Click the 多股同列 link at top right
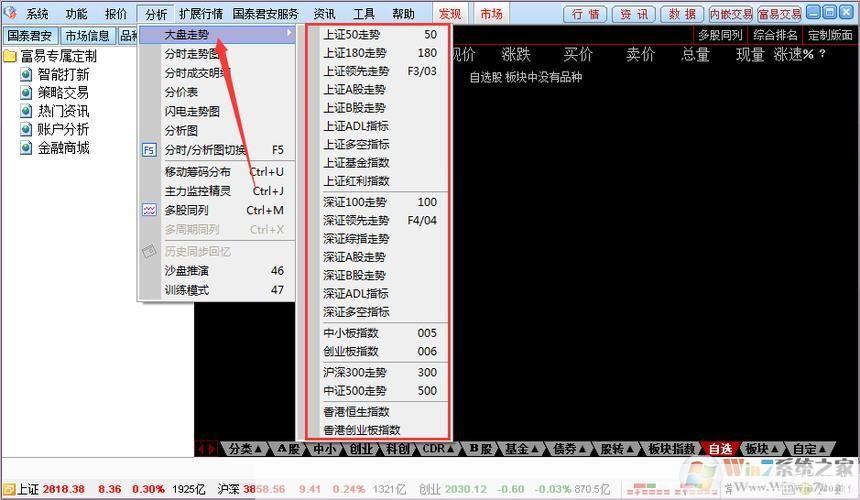 click(x=720, y=35)
